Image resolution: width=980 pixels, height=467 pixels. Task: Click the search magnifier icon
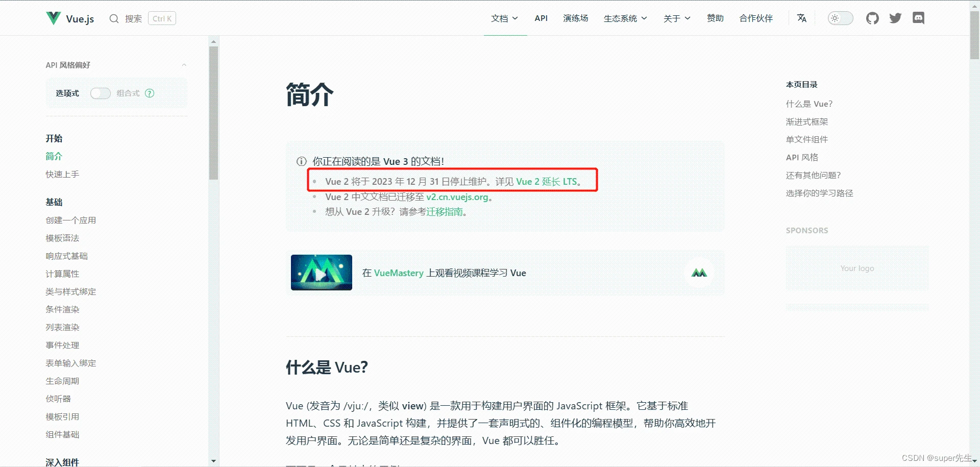(x=114, y=19)
